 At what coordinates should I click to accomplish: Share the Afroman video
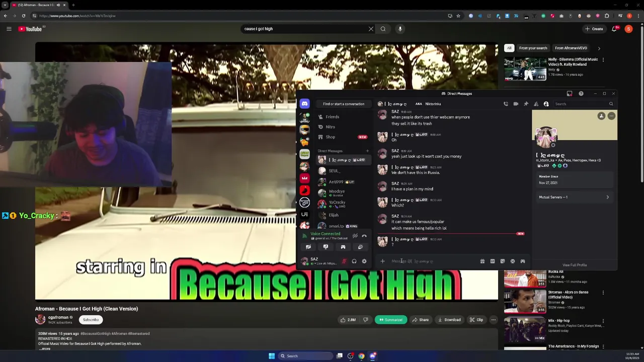[421, 320]
